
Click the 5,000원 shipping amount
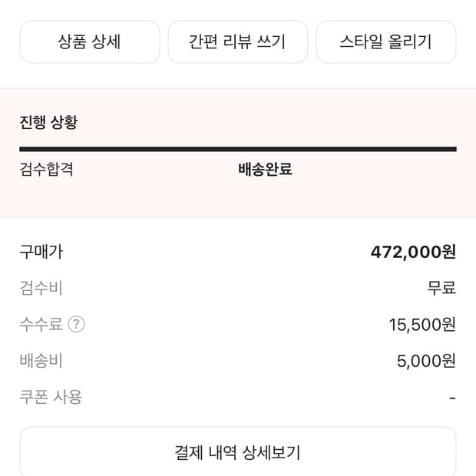[x=426, y=361]
